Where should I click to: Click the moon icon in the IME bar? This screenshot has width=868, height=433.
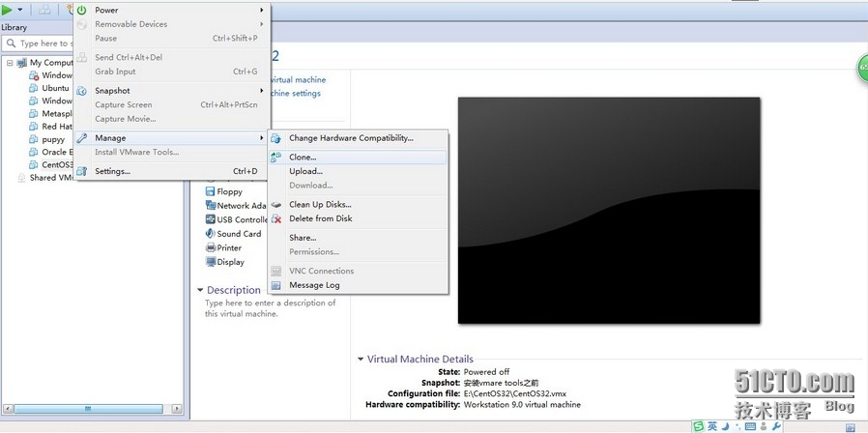726,426
